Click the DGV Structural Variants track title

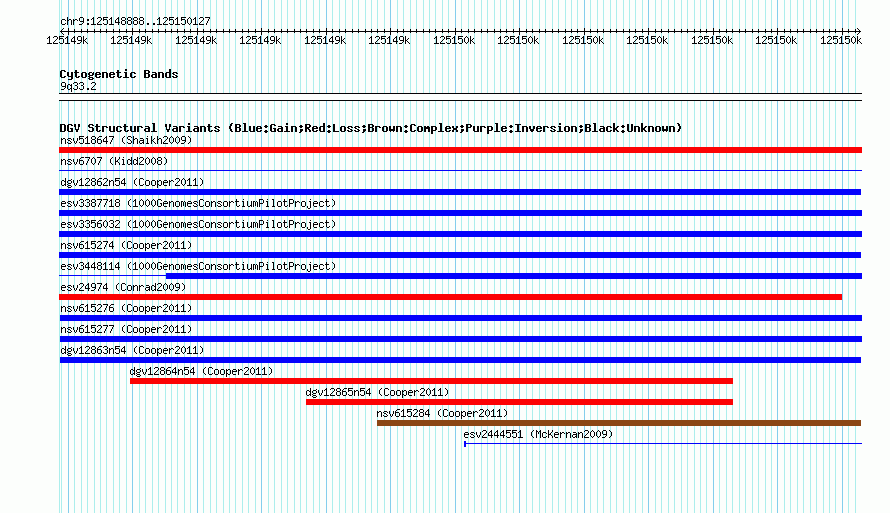point(371,128)
